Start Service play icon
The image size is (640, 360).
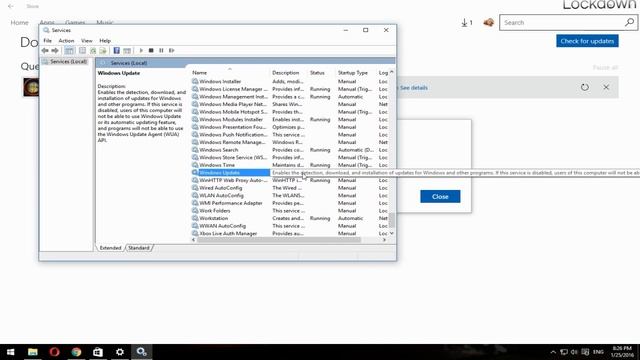141,51
